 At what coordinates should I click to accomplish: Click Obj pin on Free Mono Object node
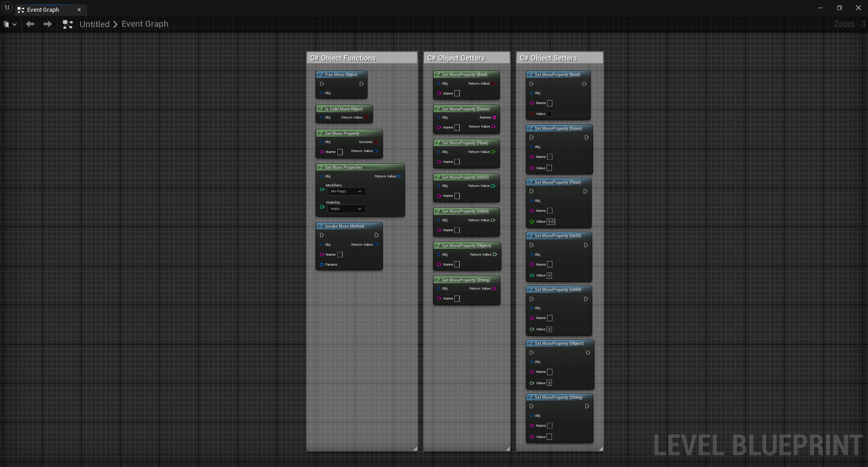tap(321, 93)
